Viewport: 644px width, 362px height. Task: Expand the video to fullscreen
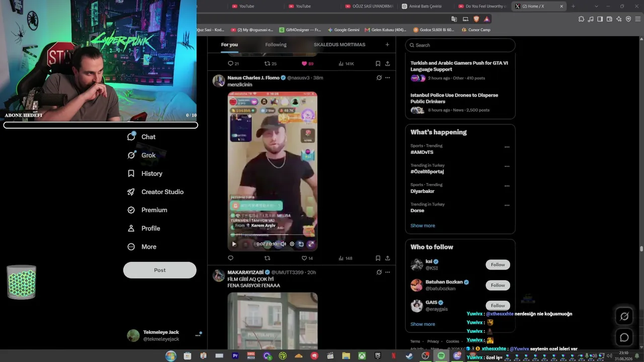[x=310, y=244]
